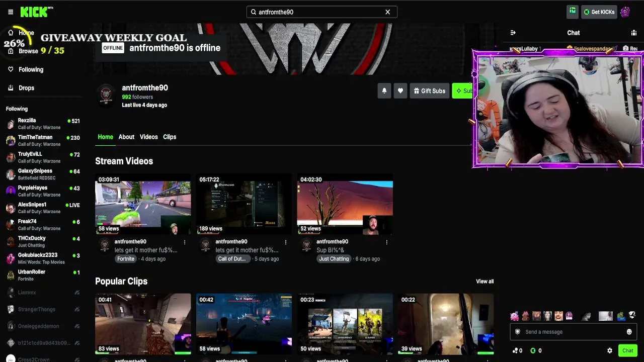Open Following in the sidebar
This screenshot has height=362, width=644.
(25, 69)
